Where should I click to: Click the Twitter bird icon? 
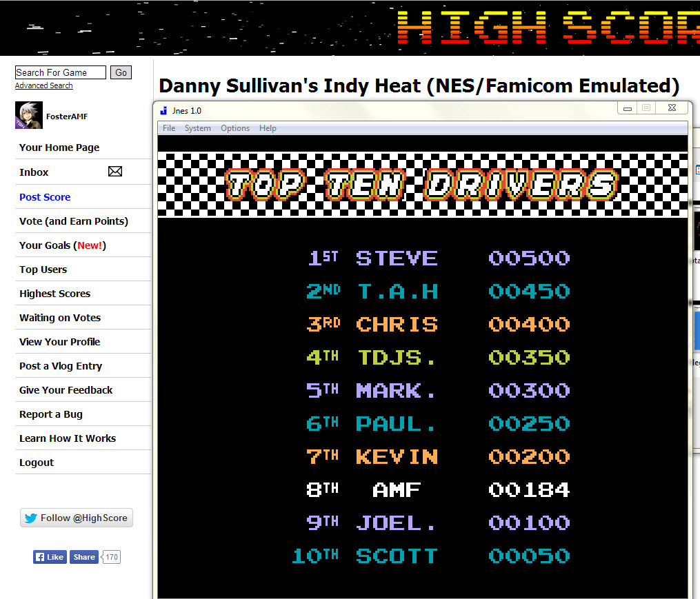[31, 518]
